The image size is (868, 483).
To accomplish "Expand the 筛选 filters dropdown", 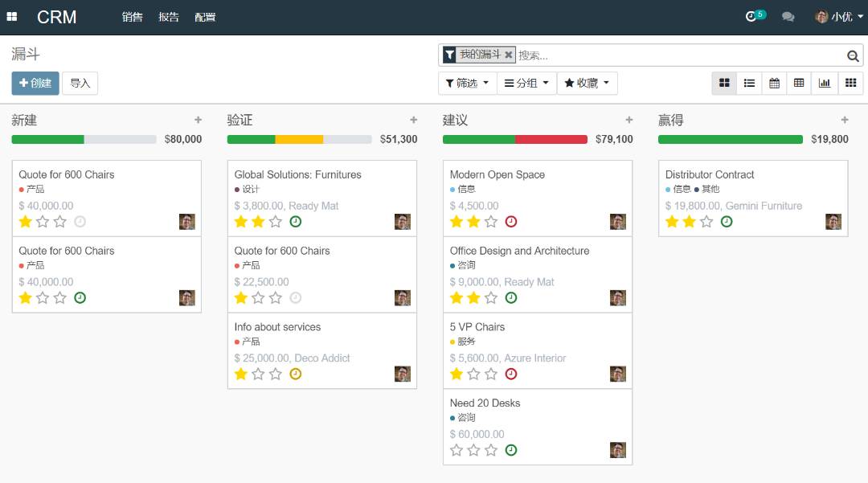I will 467,83.
